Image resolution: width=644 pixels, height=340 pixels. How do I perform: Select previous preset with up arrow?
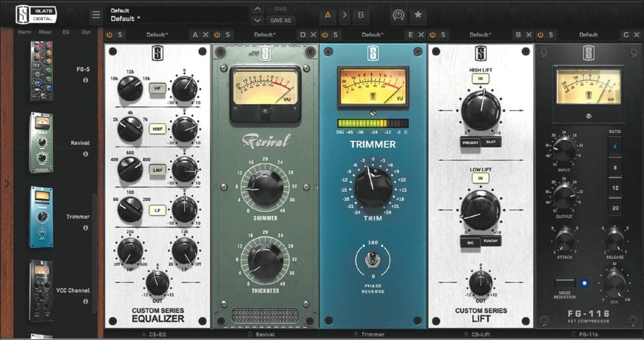[x=257, y=9]
